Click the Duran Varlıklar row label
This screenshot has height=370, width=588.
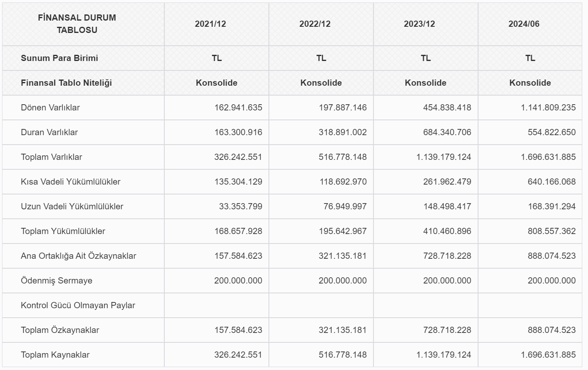point(49,132)
